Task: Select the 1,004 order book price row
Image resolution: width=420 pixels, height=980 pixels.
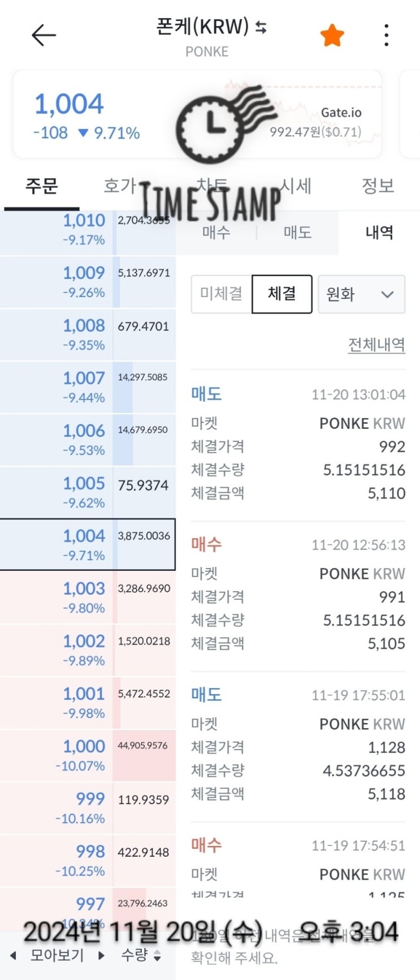Action: tap(87, 544)
